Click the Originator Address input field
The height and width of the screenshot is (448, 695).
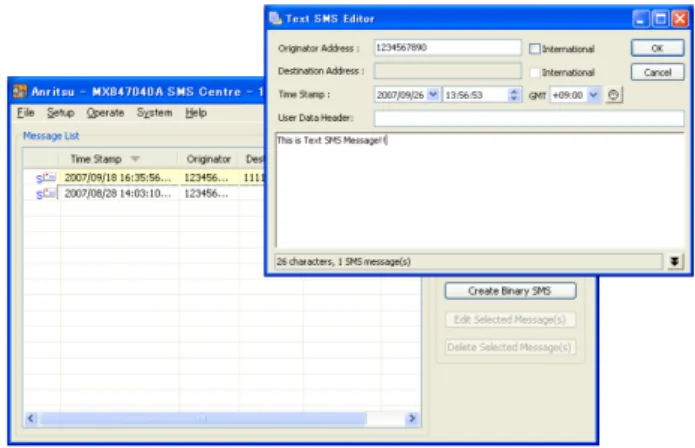point(448,48)
